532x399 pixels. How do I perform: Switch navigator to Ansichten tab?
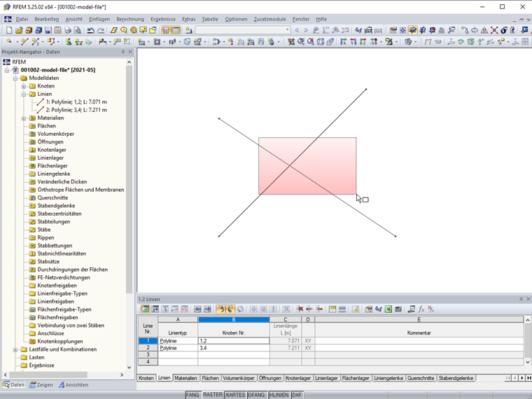pyautogui.click(x=73, y=385)
